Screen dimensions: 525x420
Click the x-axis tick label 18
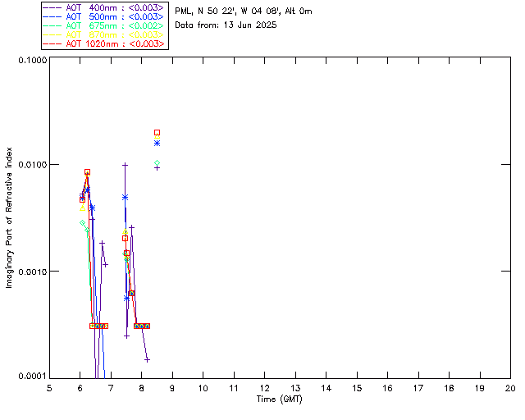click(x=449, y=388)
